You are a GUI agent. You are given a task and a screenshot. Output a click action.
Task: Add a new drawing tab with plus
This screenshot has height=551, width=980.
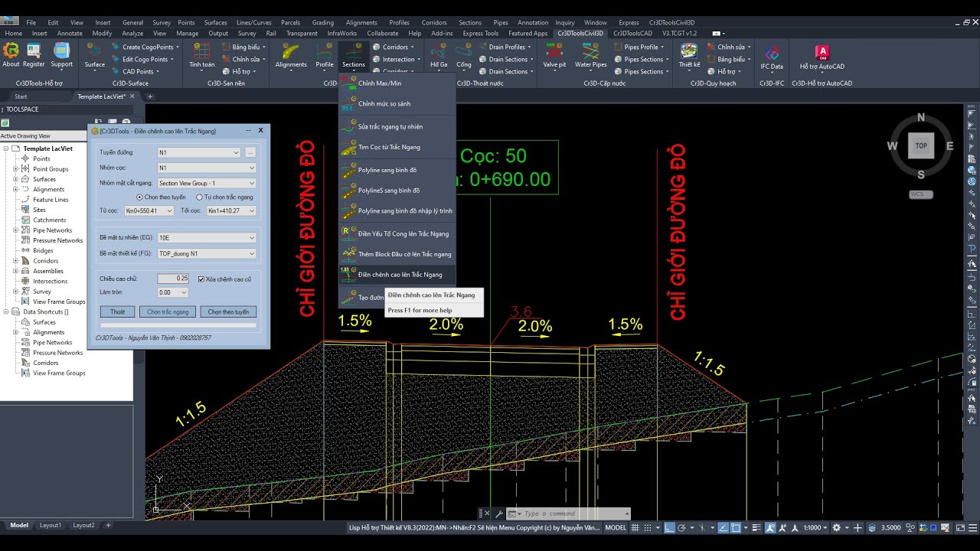tap(150, 96)
